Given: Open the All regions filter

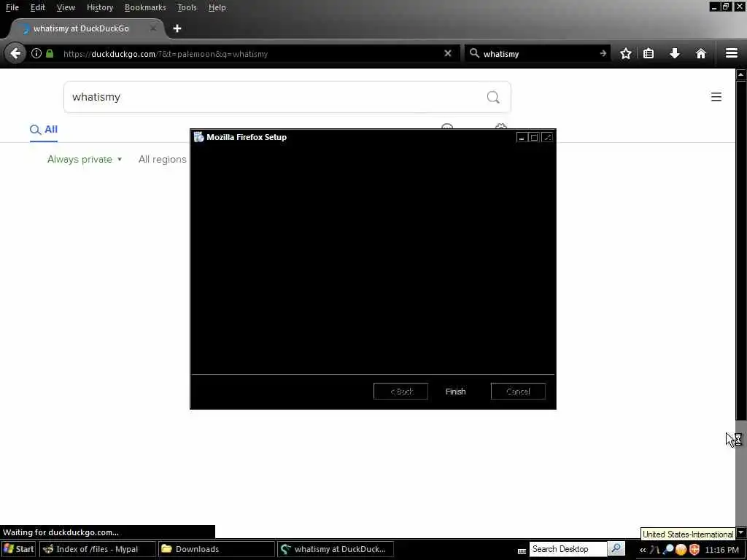Looking at the screenshot, I should pyautogui.click(x=163, y=160).
